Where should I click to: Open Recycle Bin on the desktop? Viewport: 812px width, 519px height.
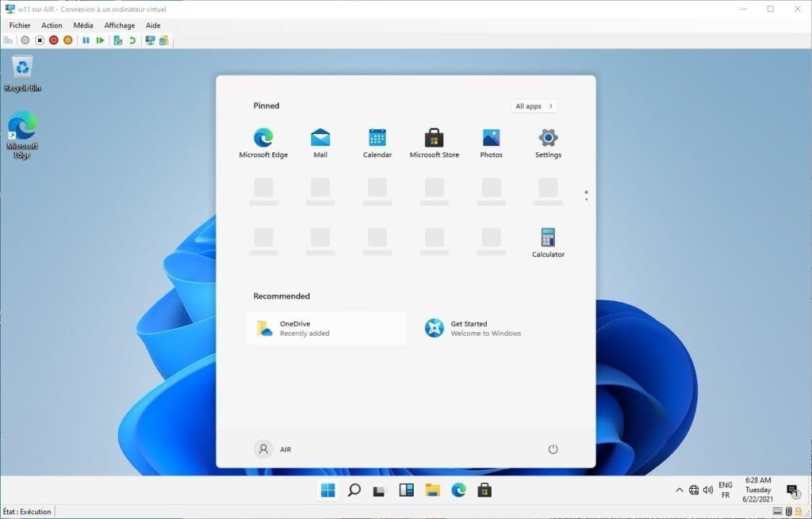click(22, 74)
